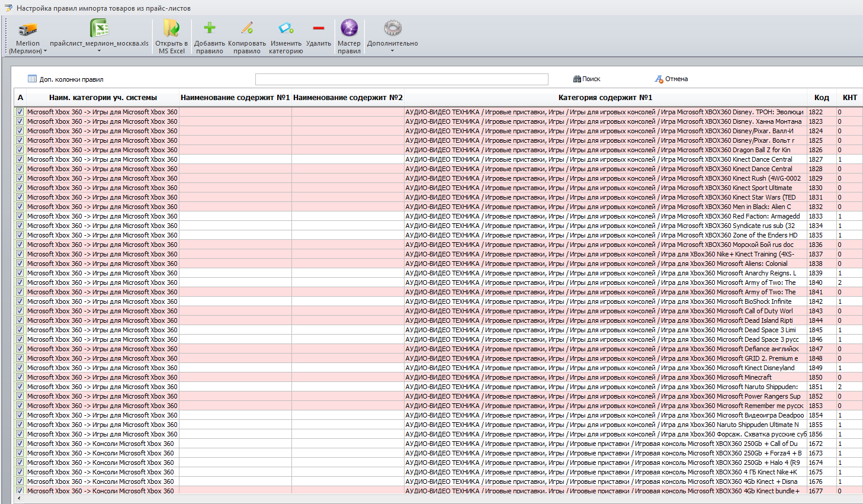Select the code cell 1827
This screenshot has height=504, width=863.
pyautogui.click(x=822, y=159)
